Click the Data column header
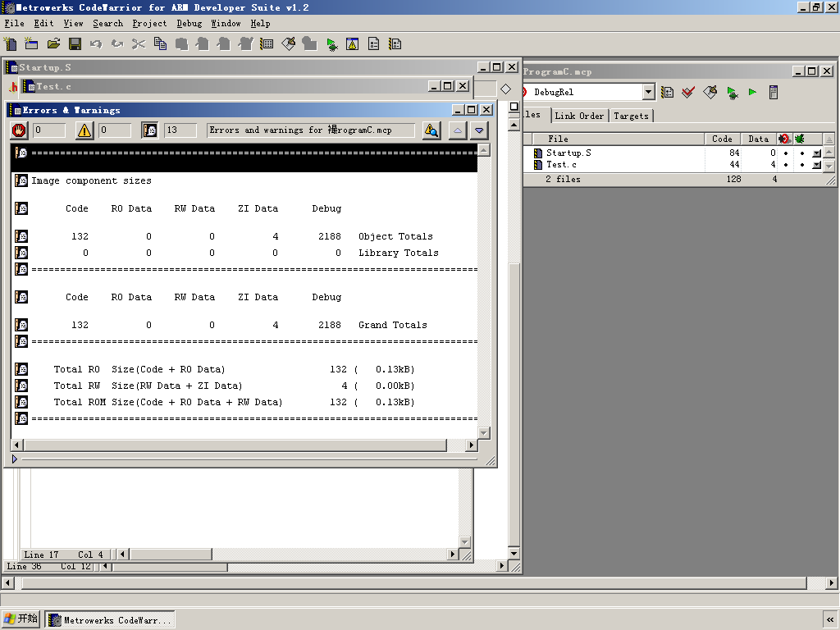840x630 pixels. pyautogui.click(x=759, y=139)
